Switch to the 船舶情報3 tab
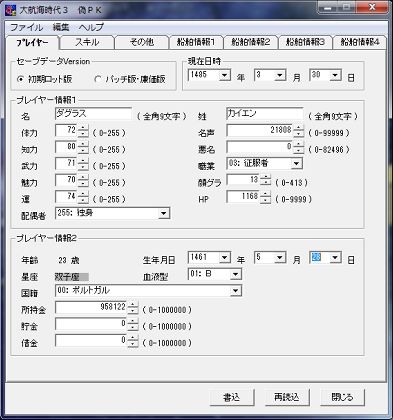Screen dimensions: 393x420 305,42
